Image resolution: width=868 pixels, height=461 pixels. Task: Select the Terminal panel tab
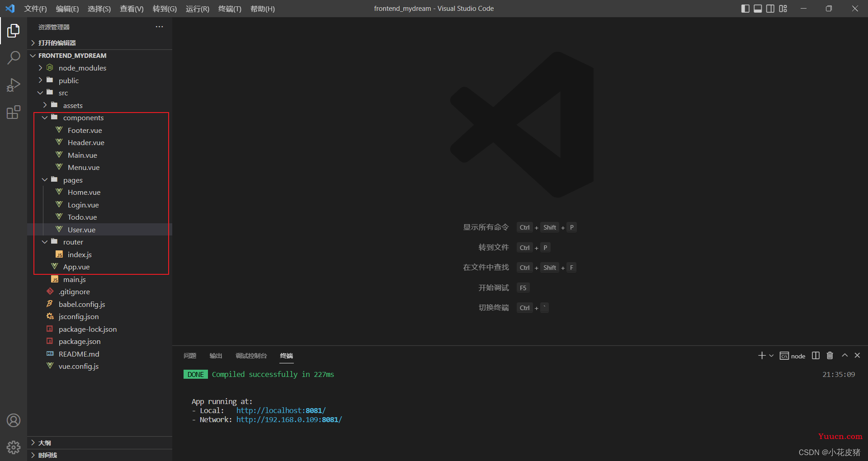point(286,356)
